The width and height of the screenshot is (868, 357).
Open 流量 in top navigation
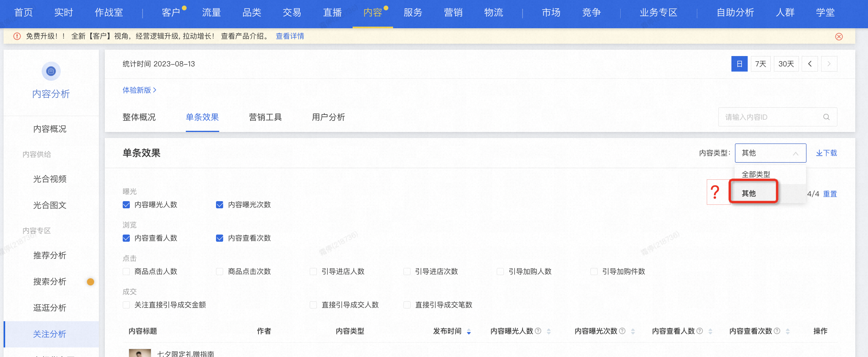tap(211, 13)
